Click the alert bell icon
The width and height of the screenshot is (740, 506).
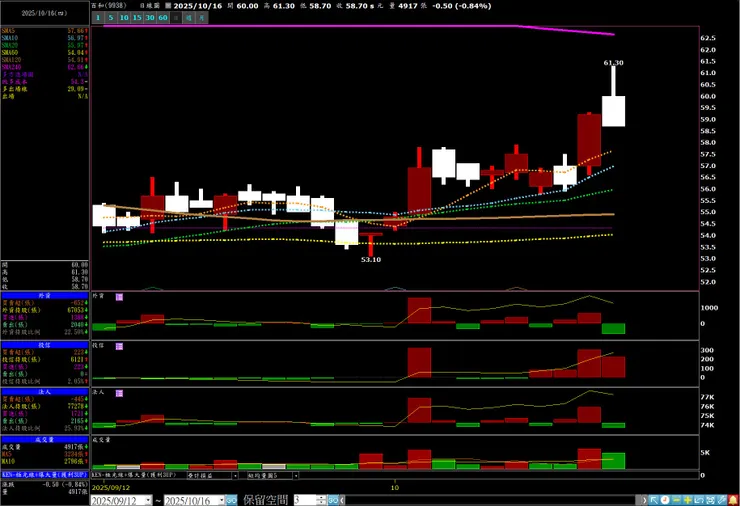pyautogui.click(x=733, y=500)
